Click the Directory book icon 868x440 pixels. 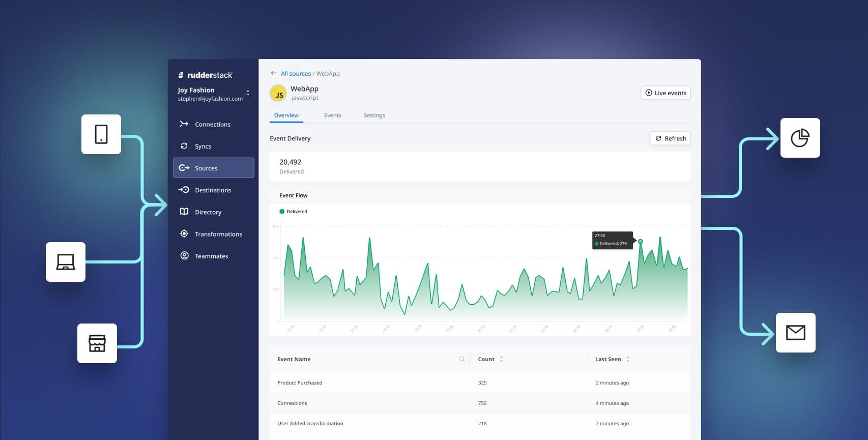tap(184, 212)
